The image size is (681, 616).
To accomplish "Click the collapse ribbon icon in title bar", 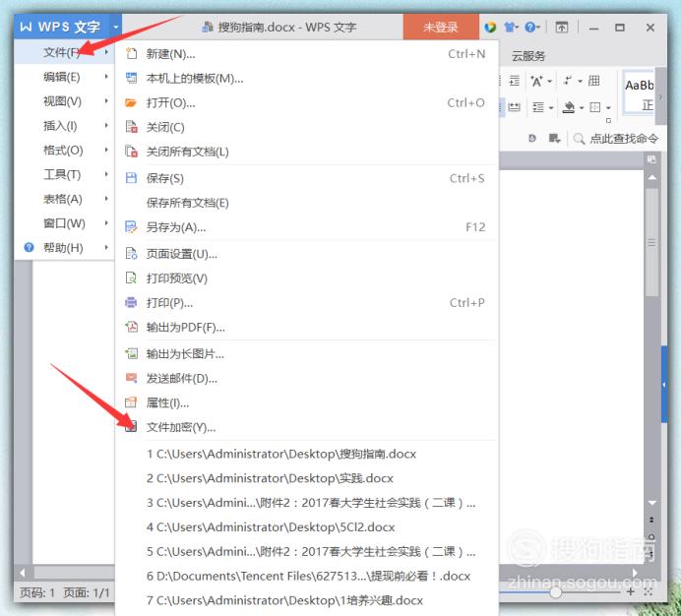I will click(562, 27).
